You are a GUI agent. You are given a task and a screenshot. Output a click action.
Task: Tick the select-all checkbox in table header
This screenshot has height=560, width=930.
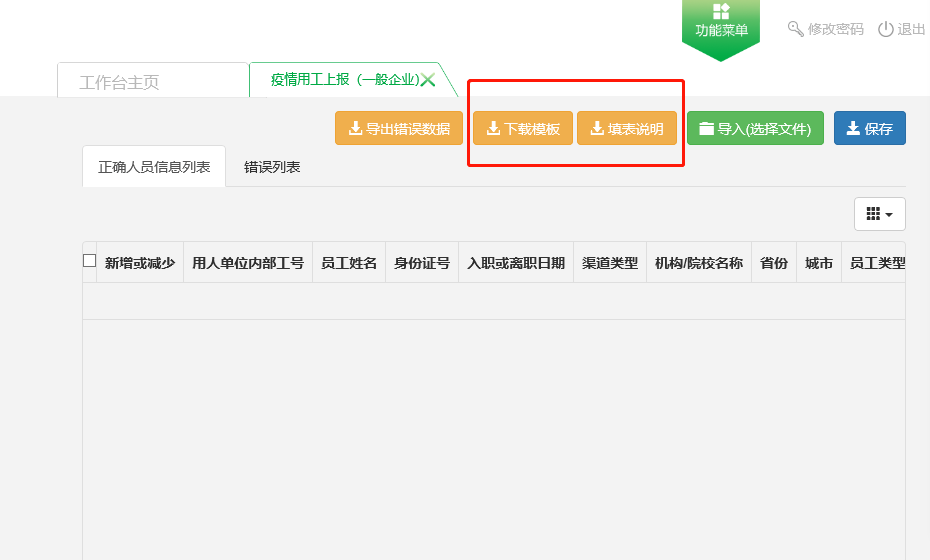coord(90,261)
